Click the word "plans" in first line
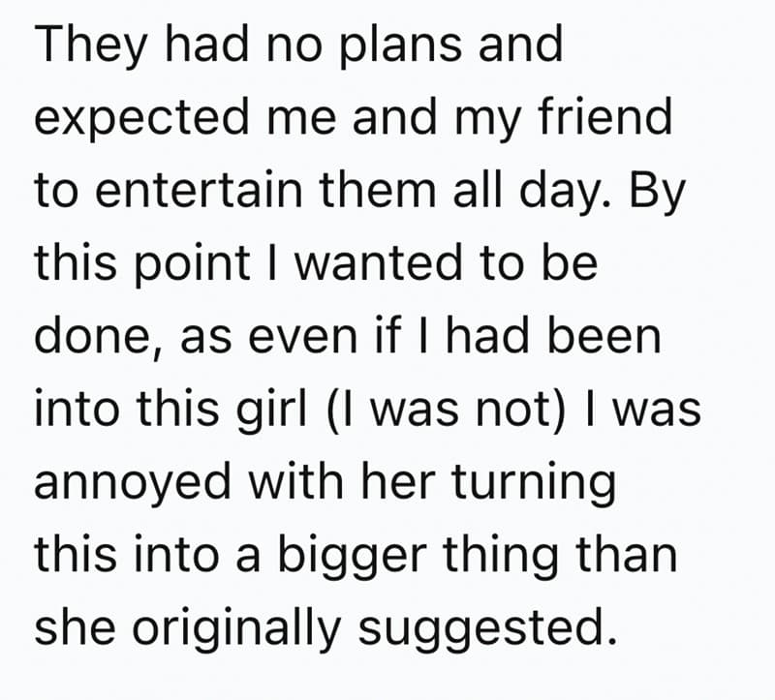Viewport: 775px width, 700px height. coord(400,46)
